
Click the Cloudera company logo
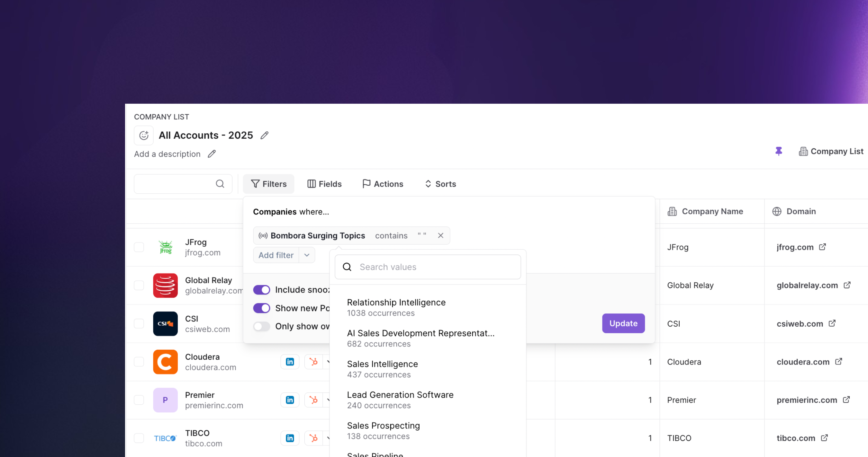(166, 362)
